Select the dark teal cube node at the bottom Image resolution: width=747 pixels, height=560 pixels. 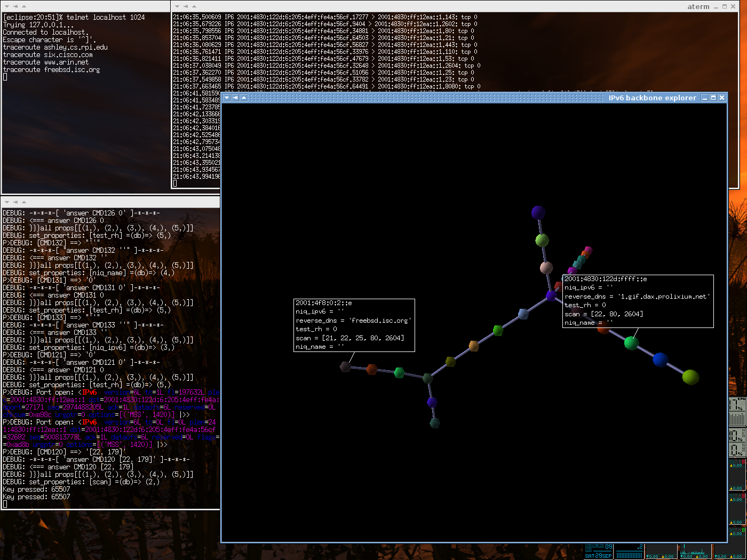tap(435, 423)
